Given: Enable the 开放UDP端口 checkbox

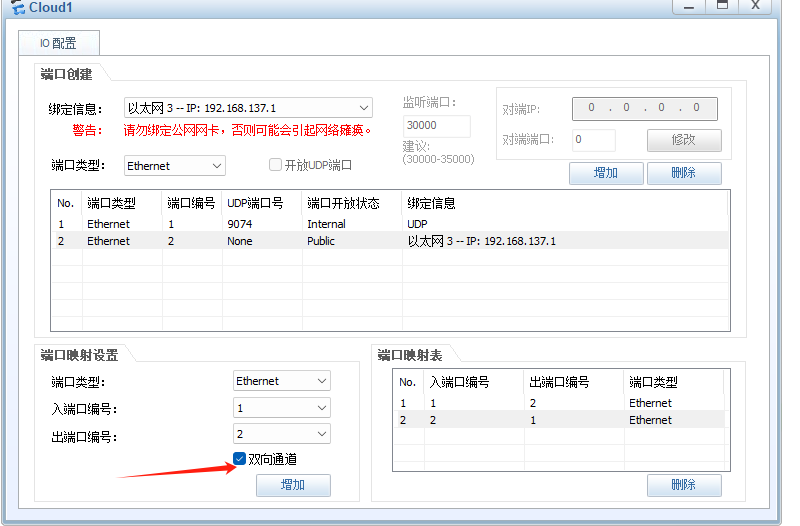Looking at the screenshot, I should tap(276, 165).
